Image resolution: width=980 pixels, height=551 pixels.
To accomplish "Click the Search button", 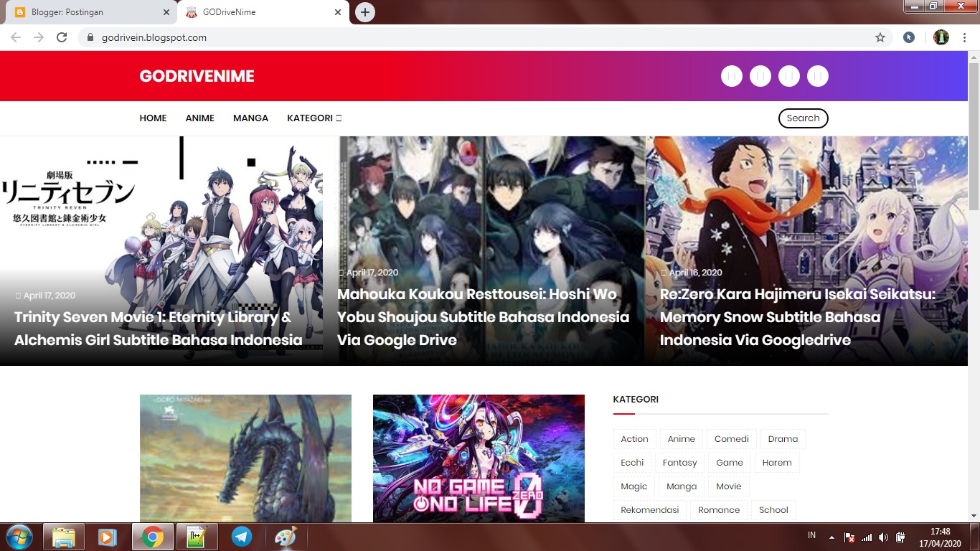I will (803, 118).
